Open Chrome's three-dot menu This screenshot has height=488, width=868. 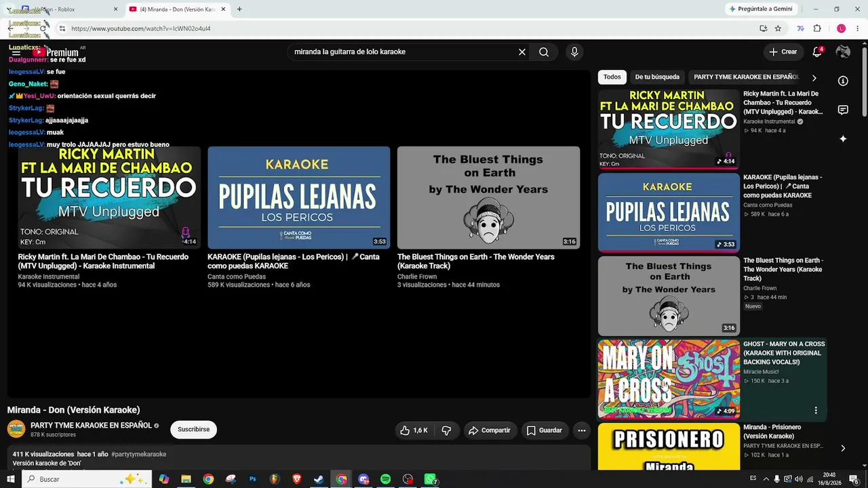click(x=858, y=28)
